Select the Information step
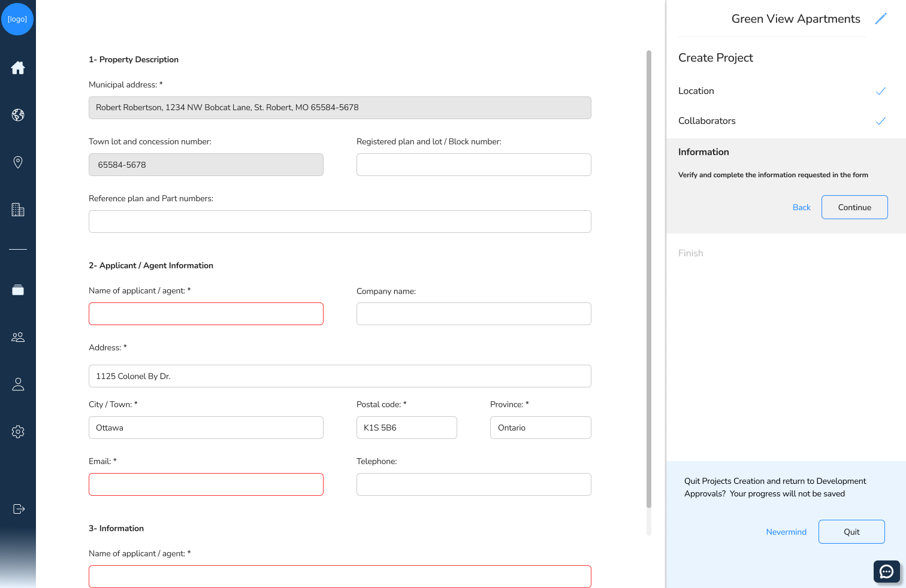This screenshot has height=588, width=906. (x=703, y=152)
